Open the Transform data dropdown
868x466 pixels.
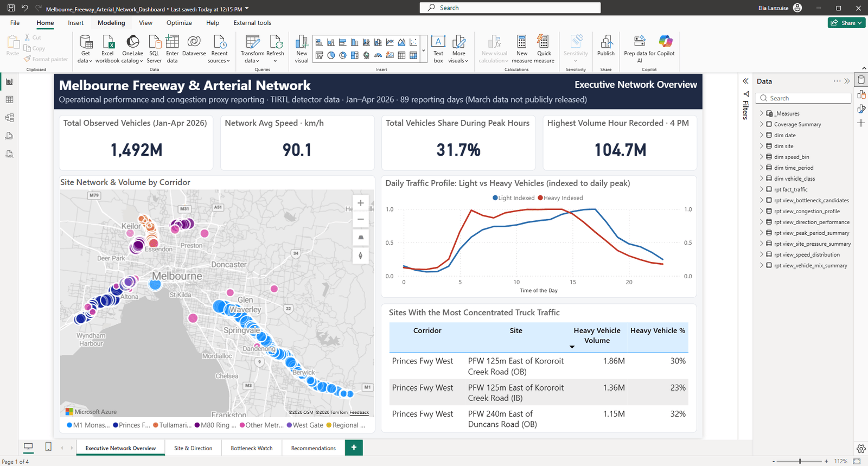(x=252, y=58)
